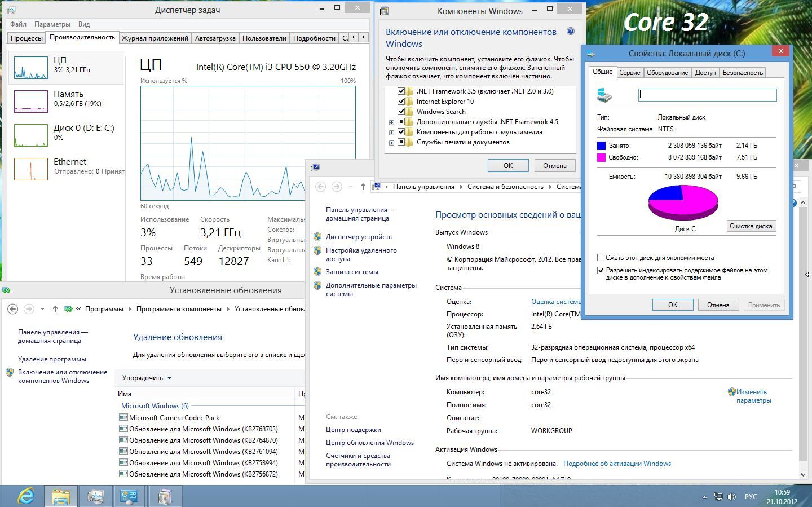Toggle print and document services checkbox
812x507 pixels.
click(401, 142)
